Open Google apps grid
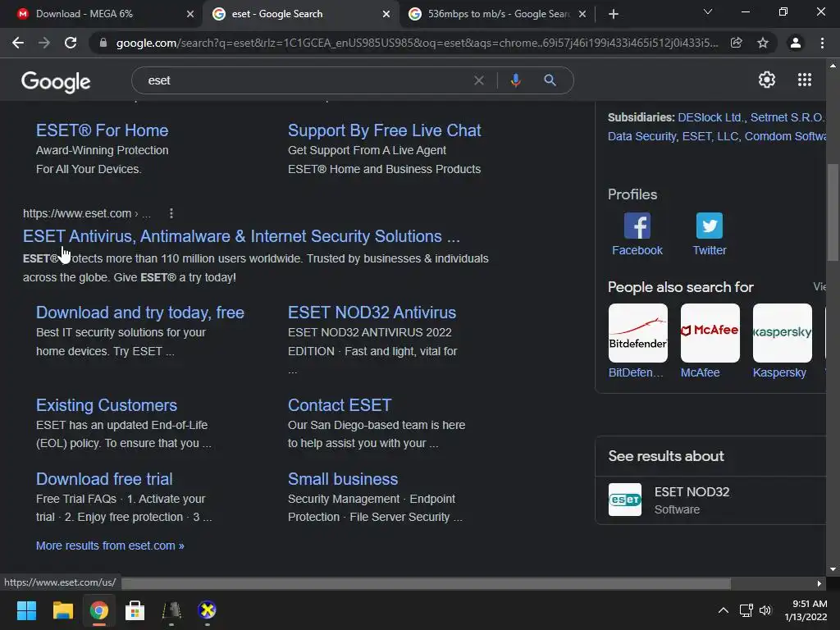 click(805, 80)
